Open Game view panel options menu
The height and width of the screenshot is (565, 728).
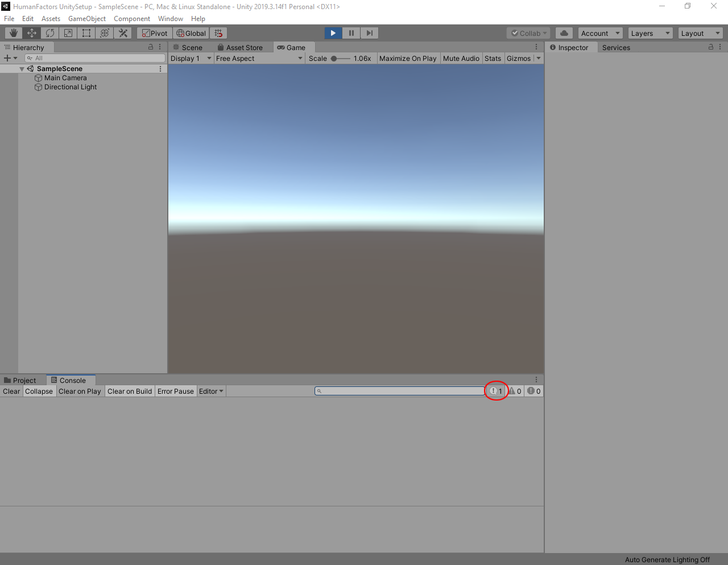(536, 47)
